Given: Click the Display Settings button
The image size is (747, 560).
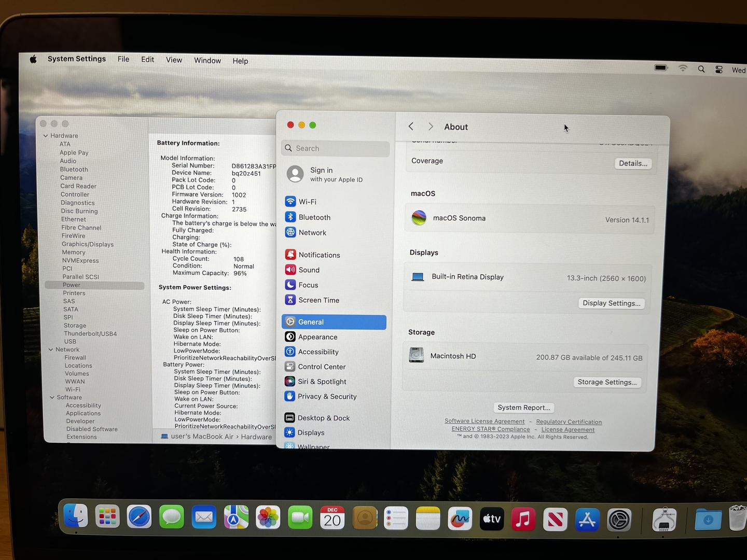Looking at the screenshot, I should 612,303.
